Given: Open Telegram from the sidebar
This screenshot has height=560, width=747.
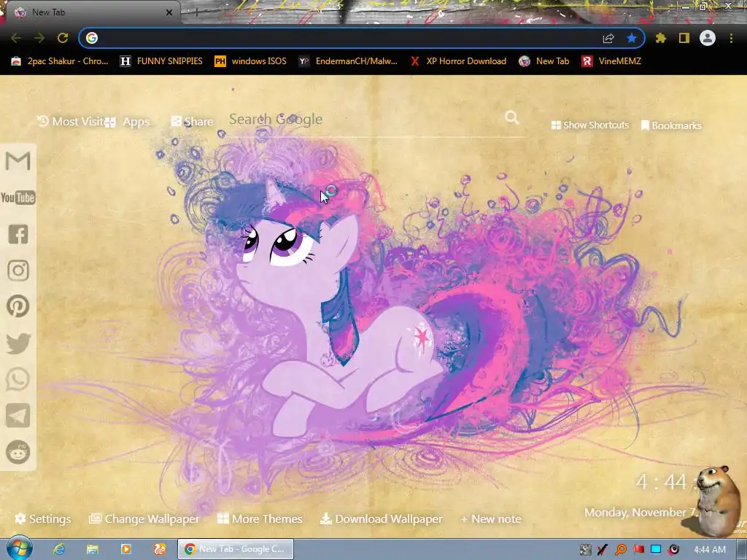Looking at the screenshot, I should 18,416.
